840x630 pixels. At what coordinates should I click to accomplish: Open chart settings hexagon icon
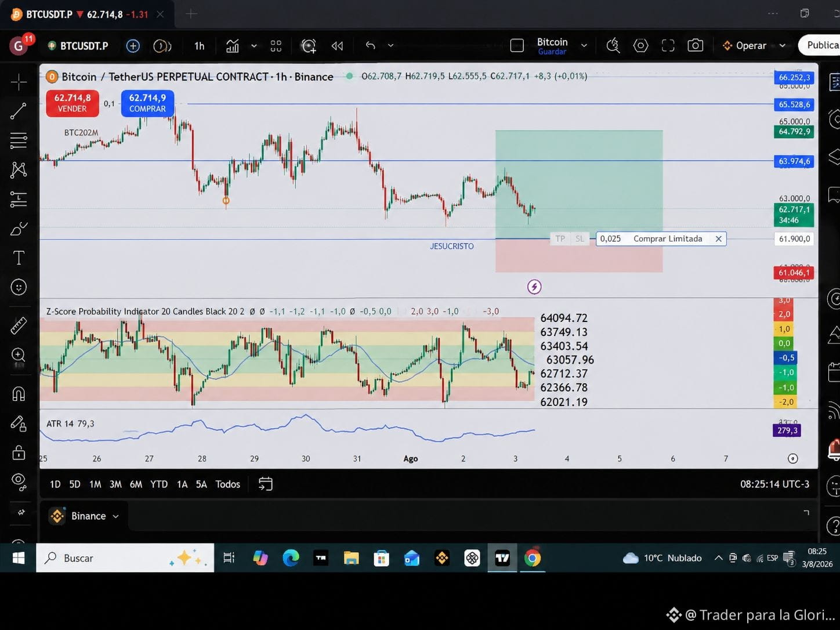pos(640,46)
